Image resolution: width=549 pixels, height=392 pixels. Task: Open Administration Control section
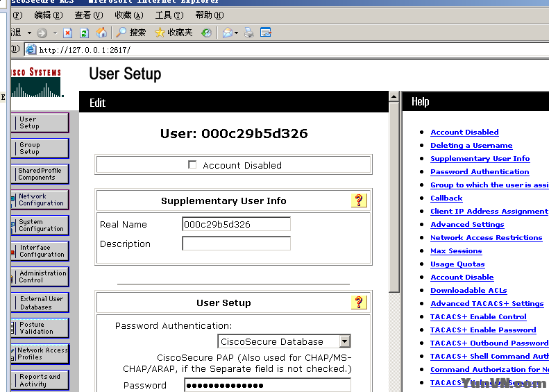(40, 277)
